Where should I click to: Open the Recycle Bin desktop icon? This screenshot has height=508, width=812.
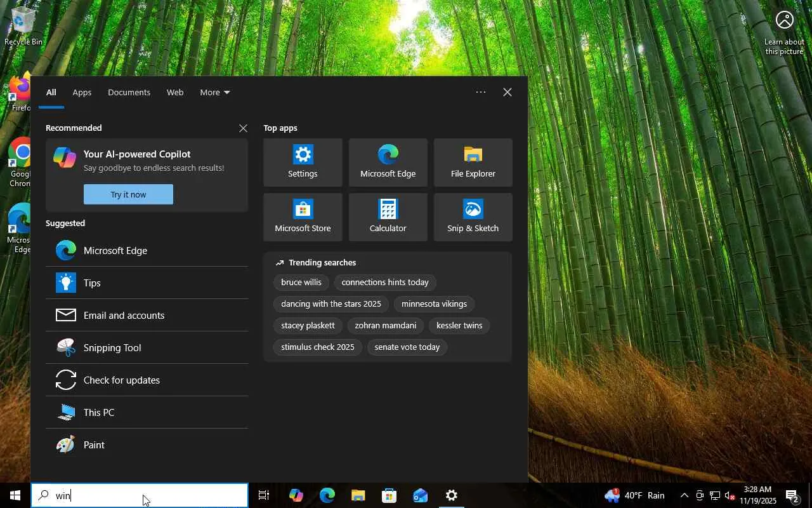click(x=23, y=27)
